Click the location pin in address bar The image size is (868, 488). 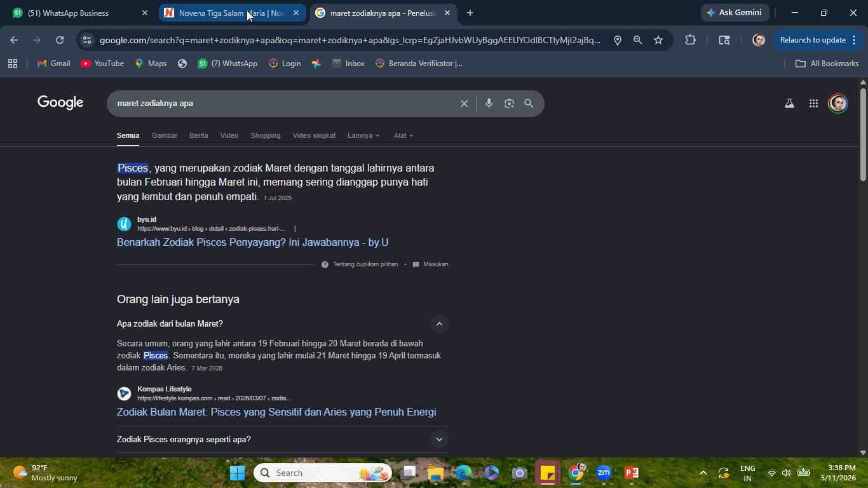pos(617,40)
